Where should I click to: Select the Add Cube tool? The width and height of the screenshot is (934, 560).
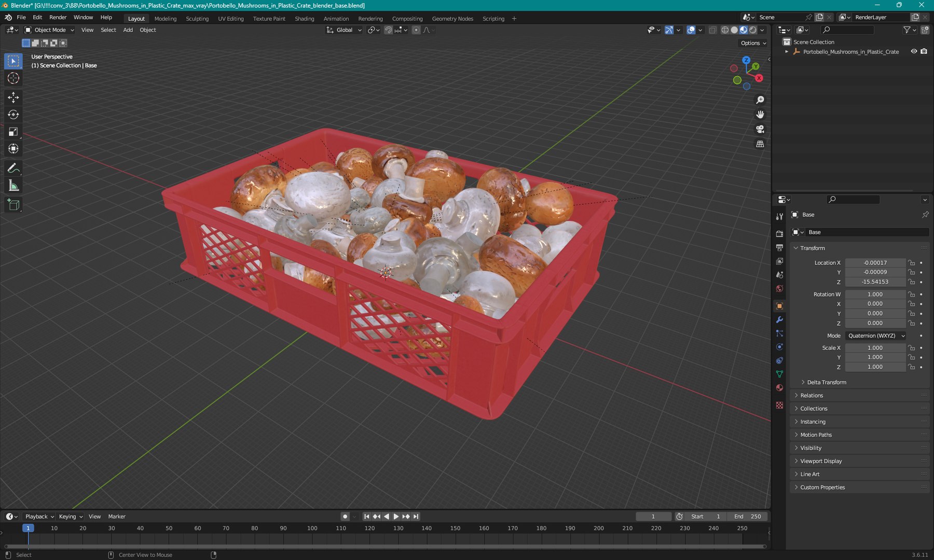(x=13, y=205)
